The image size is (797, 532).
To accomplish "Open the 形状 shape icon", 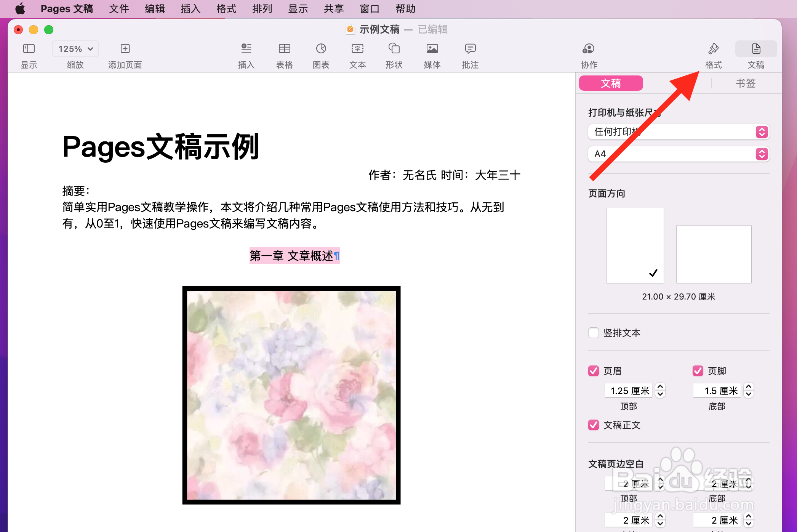I will 394,49.
